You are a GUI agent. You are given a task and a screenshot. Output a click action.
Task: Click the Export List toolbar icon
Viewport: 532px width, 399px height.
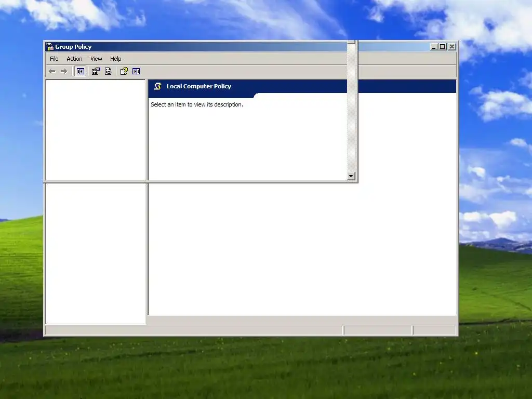tap(108, 71)
